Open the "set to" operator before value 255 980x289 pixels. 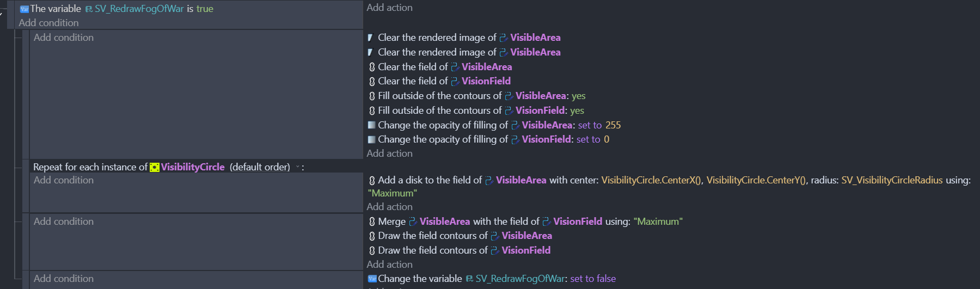tap(590, 125)
